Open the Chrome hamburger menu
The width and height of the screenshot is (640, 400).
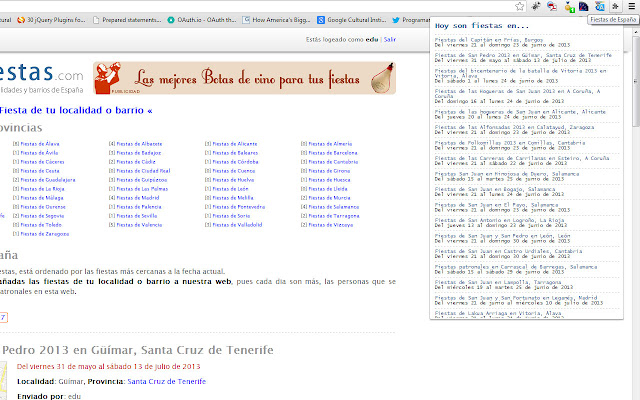pyautogui.click(x=631, y=6)
